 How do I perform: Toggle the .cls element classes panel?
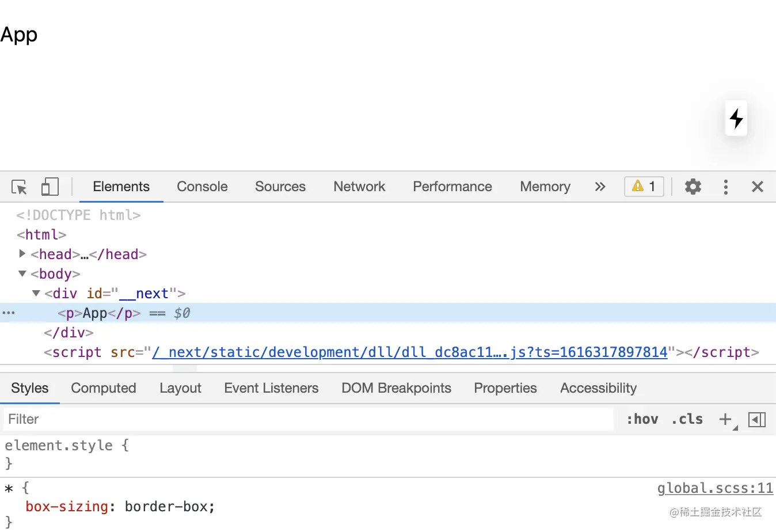(x=687, y=419)
